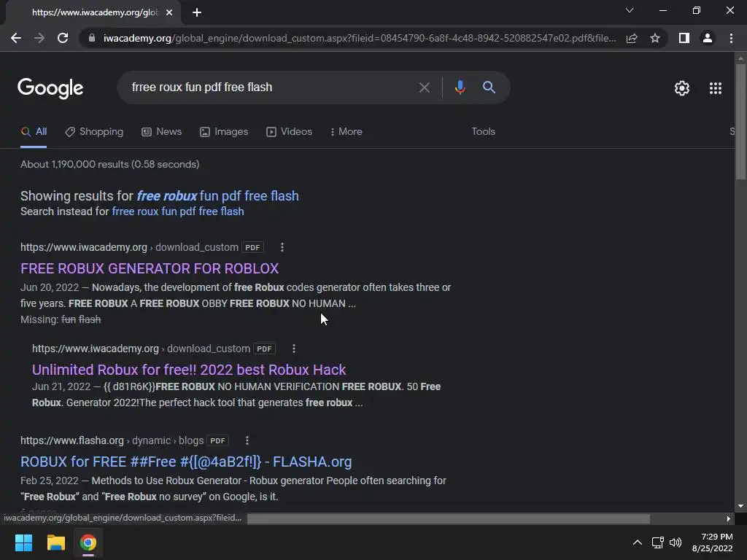Open options for FREE ROBUX GENERATOR result

(282, 247)
